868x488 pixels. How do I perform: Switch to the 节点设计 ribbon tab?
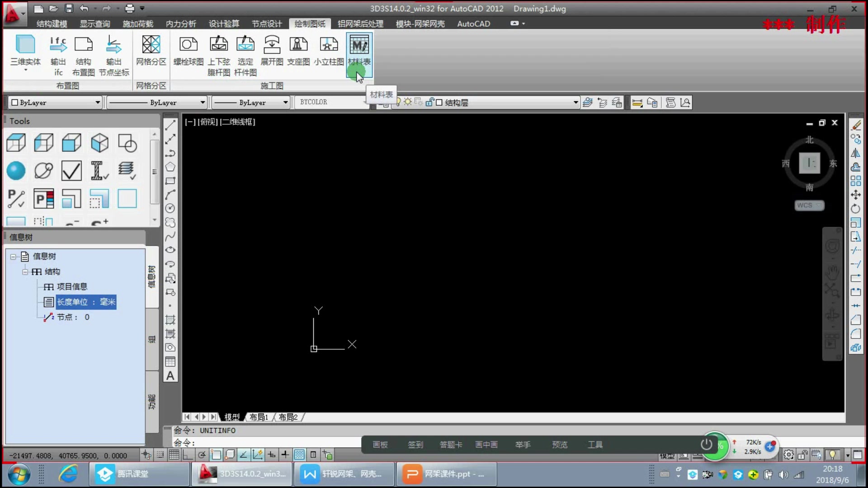click(x=266, y=24)
